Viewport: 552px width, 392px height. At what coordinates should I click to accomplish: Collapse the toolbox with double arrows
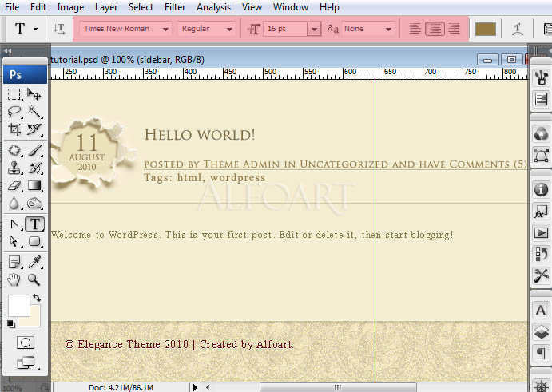point(8,51)
